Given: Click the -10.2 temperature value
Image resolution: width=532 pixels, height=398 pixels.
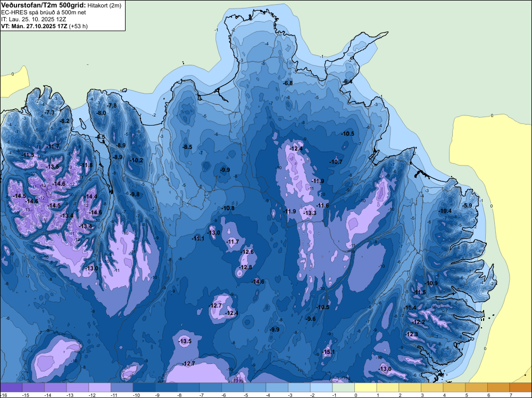Looking at the screenshot, I should click(x=137, y=161).
